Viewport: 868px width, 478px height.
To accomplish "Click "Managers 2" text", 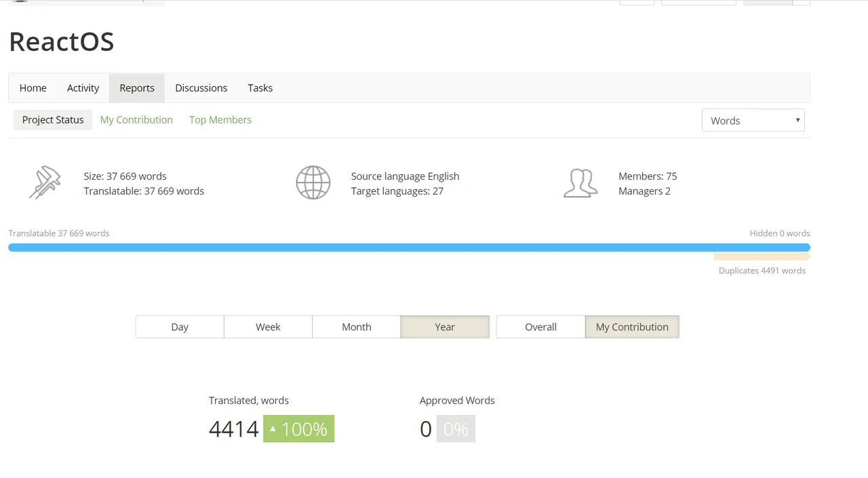I will (644, 191).
